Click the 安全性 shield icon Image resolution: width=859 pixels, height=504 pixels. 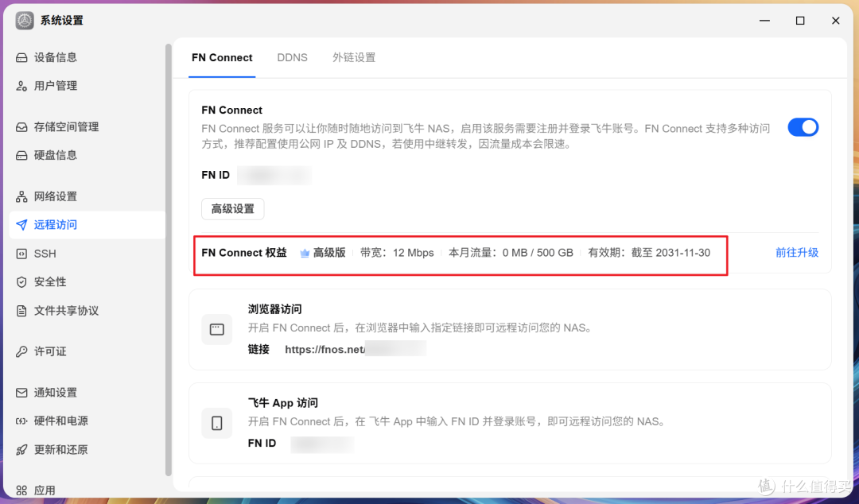(21, 282)
